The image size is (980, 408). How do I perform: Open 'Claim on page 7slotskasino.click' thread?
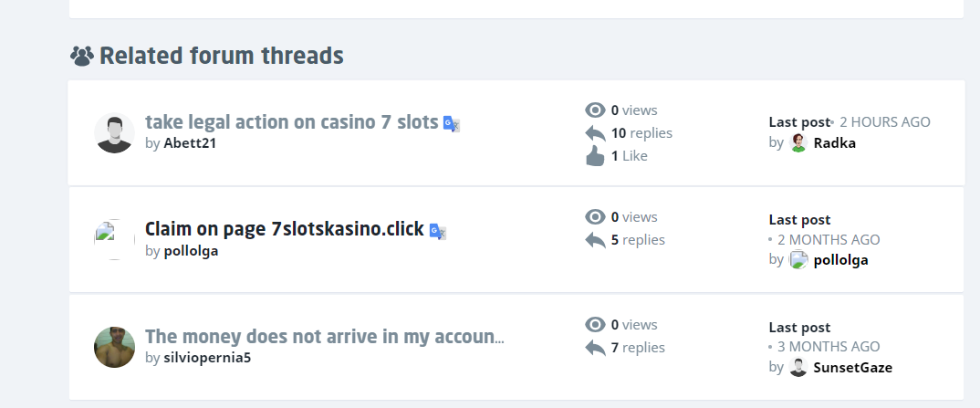(284, 230)
